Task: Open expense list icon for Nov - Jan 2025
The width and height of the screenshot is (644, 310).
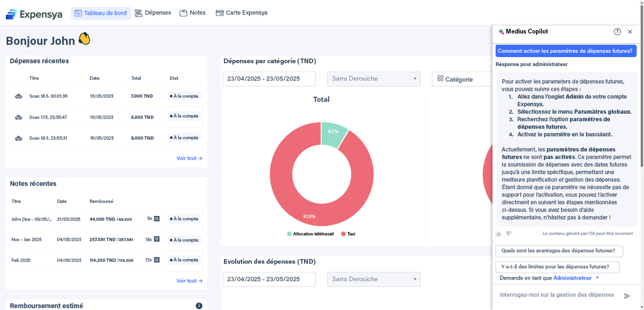Action: pos(157,239)
